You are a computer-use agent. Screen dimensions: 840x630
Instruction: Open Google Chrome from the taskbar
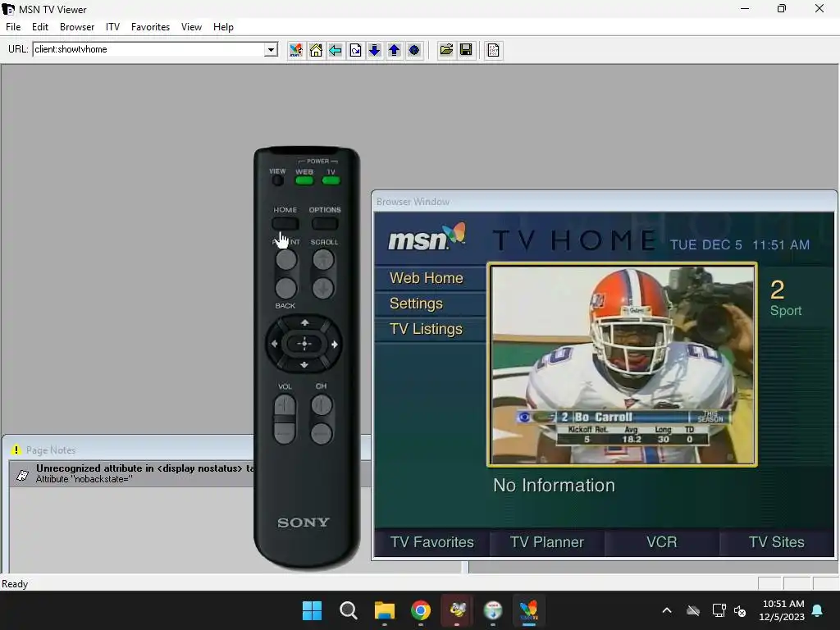[x=421, y=610]
